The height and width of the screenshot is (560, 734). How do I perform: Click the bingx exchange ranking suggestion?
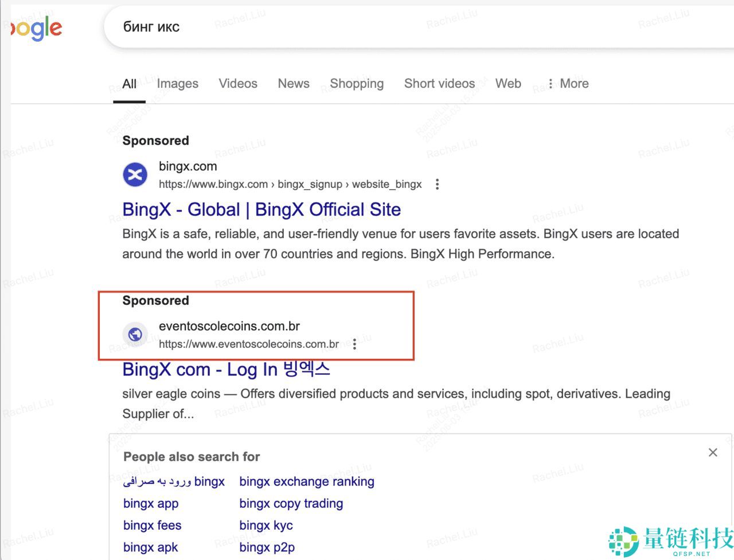coord(307,481)
